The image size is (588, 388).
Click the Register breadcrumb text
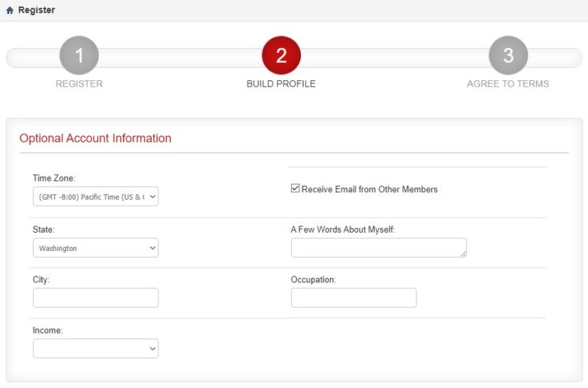tap(36, 11)
